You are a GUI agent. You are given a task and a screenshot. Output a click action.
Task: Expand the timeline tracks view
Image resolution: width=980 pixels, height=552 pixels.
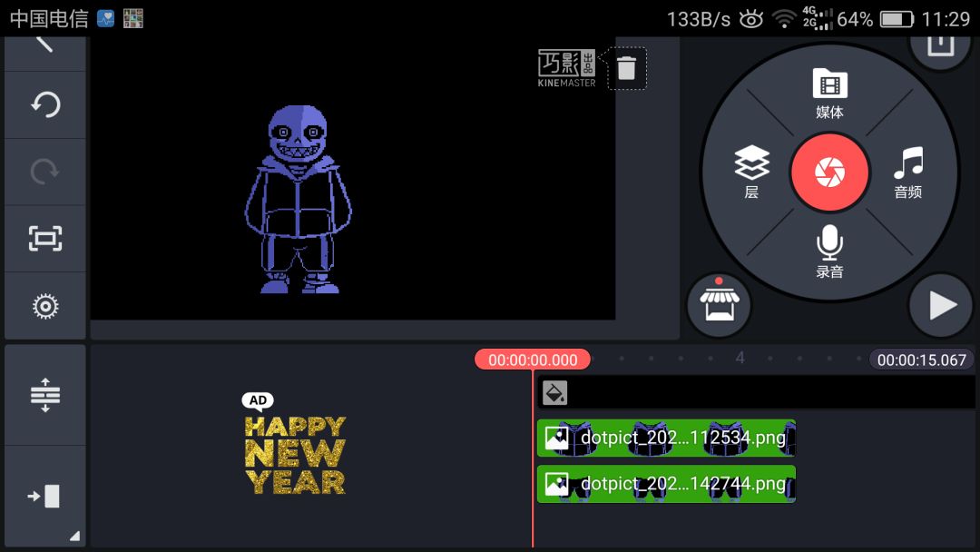[x=45, y=395]
